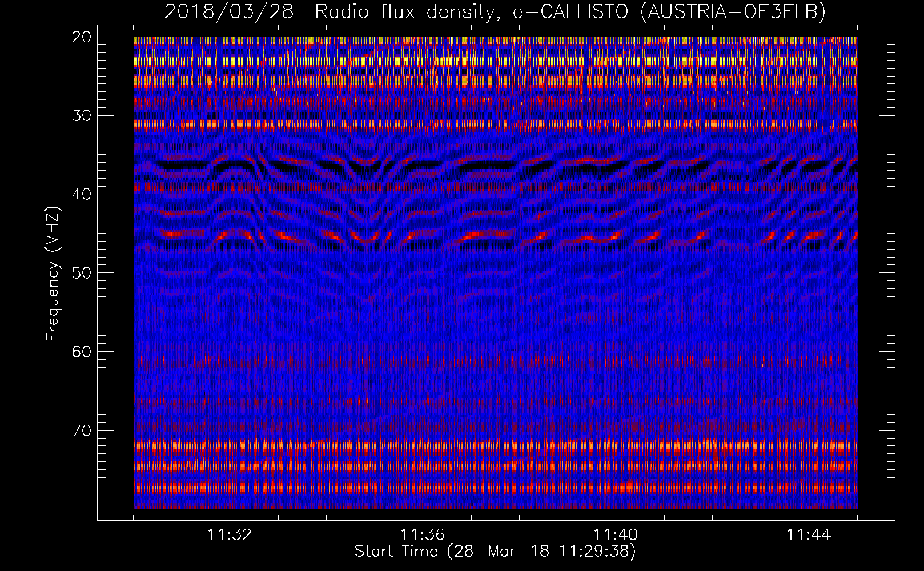Click the '70' frequency axis label
Screen dimensions: 924x571
82,430
